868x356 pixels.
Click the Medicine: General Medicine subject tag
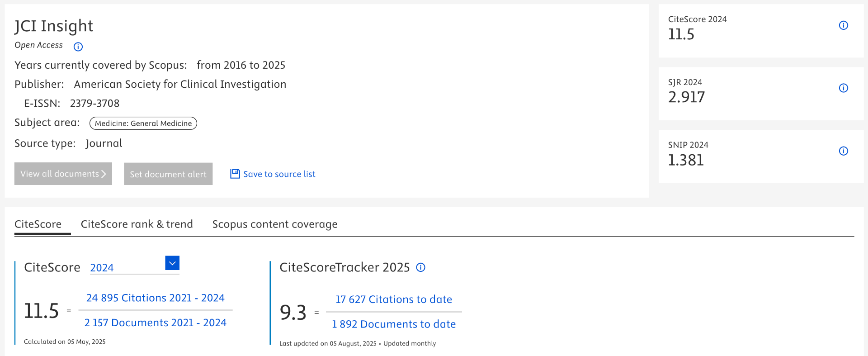tap(143, 123)
